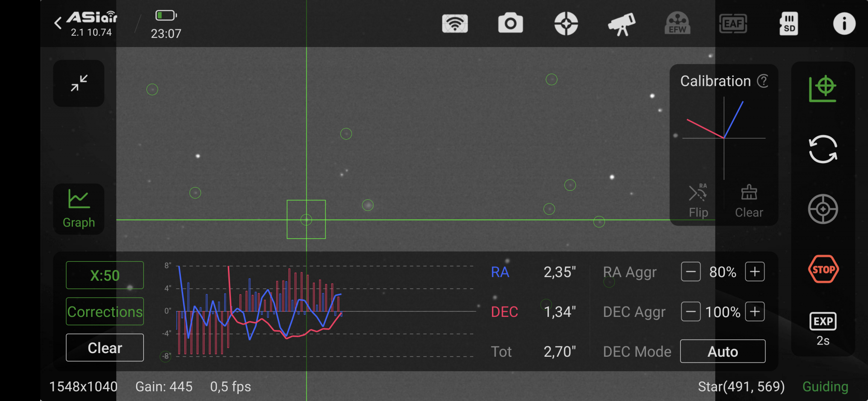Increase RA Aggr with plus
Screen dimensions: 868x401
tap(755, 272)
